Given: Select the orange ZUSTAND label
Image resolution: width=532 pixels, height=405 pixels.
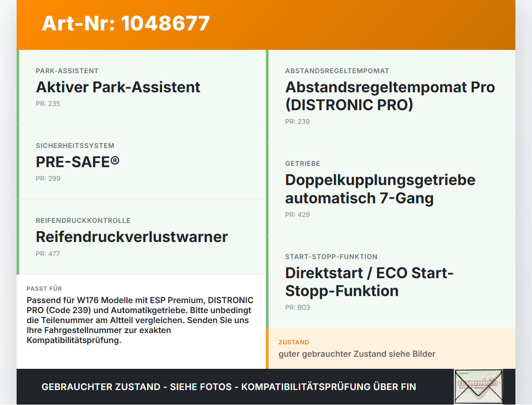Looking at the screenshot, I should [293, 342].
